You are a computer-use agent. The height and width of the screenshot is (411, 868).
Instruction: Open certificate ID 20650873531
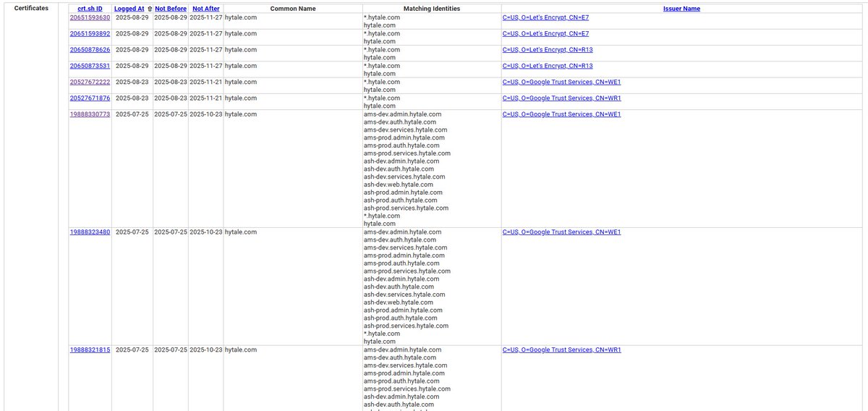90,66
